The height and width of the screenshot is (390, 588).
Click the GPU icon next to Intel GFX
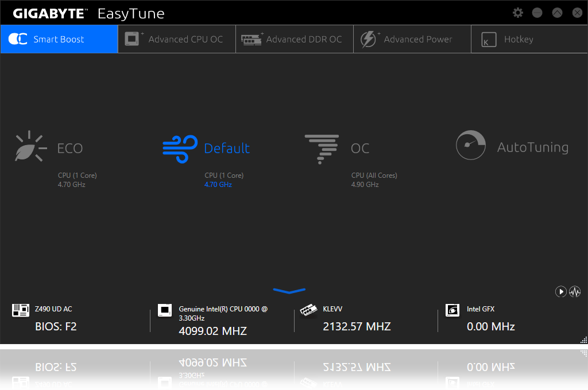pyautogui.click(x=452, y=310)
